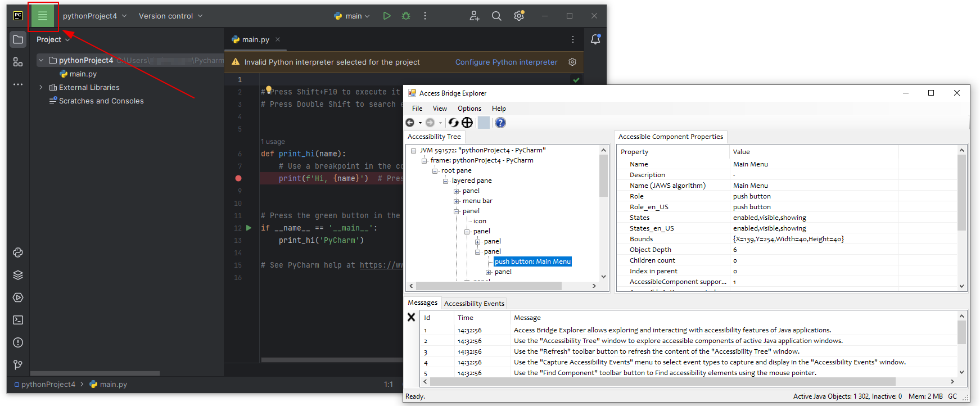The height and width of the screenshot is (406, 980).
Task: Open the main run configuration dropdown
Action: coord(352,16)
